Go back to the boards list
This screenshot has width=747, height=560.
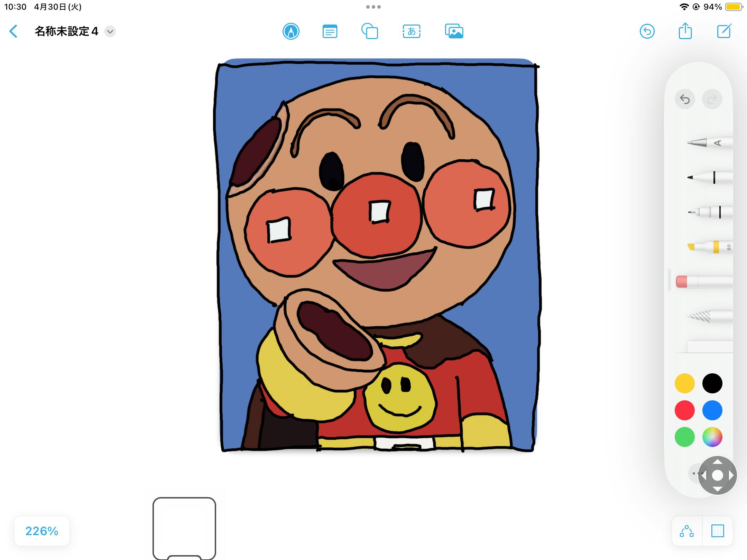point(13,31)
